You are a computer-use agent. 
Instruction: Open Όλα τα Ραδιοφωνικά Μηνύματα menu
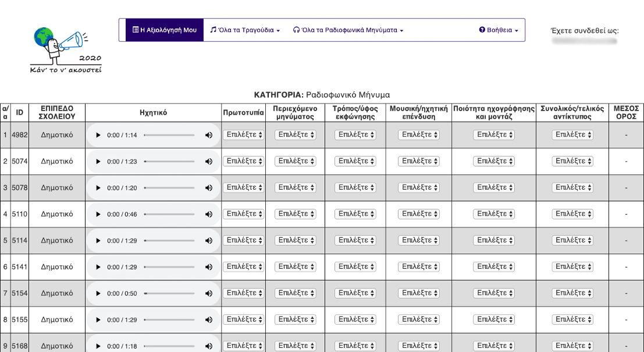(348, 30)
